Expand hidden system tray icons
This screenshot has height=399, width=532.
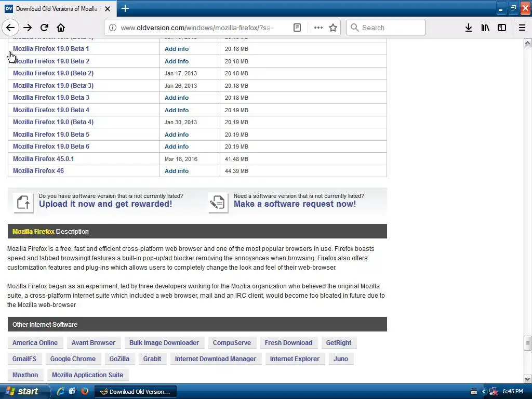484,392
